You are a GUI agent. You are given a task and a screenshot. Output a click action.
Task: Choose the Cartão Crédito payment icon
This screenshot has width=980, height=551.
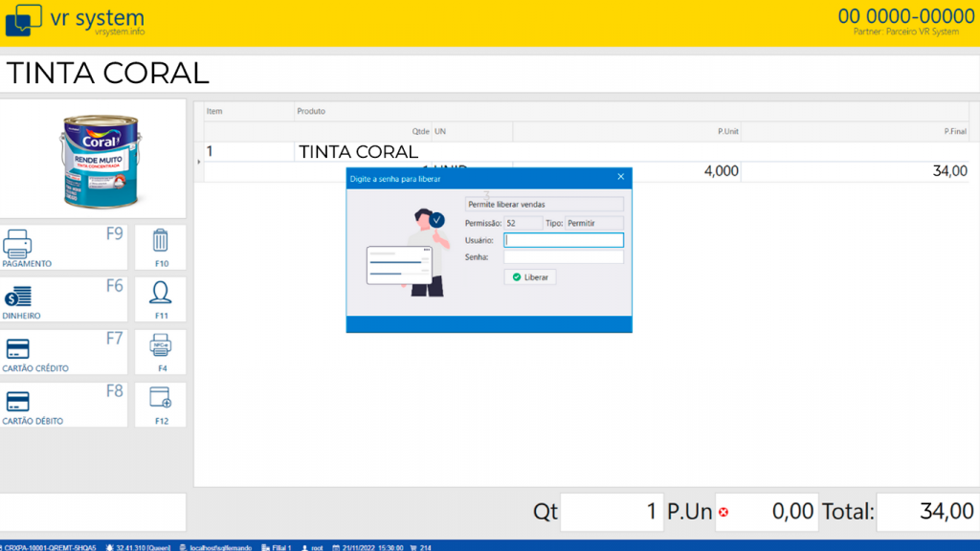click(18, 349)
